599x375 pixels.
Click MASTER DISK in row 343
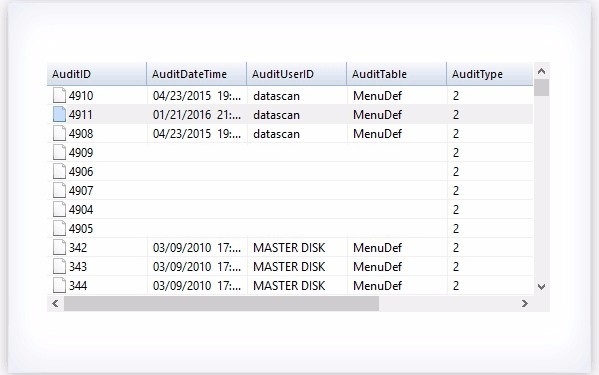pos(289,267)
